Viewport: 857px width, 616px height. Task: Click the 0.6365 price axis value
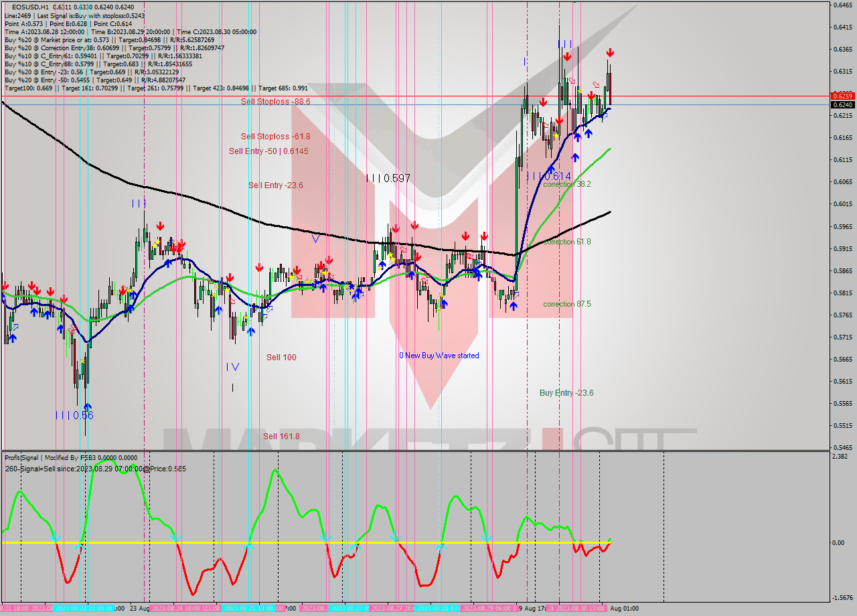[x=843, y=49]
